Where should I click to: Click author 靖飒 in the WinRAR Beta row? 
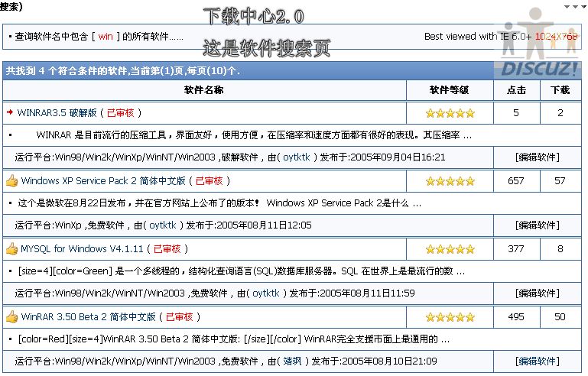tap(293, 361)
